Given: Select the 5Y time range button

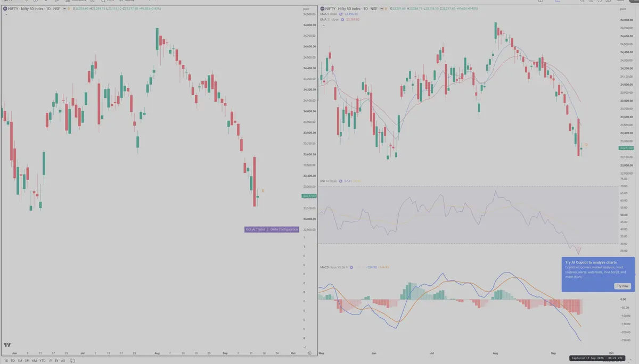Looking at the screenshot, I should tap(56, 361).
